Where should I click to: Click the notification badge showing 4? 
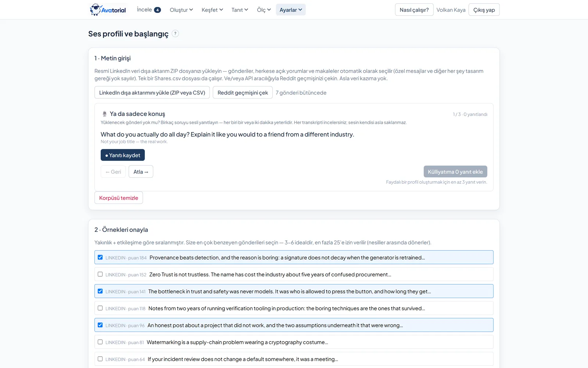pos(157,10)
